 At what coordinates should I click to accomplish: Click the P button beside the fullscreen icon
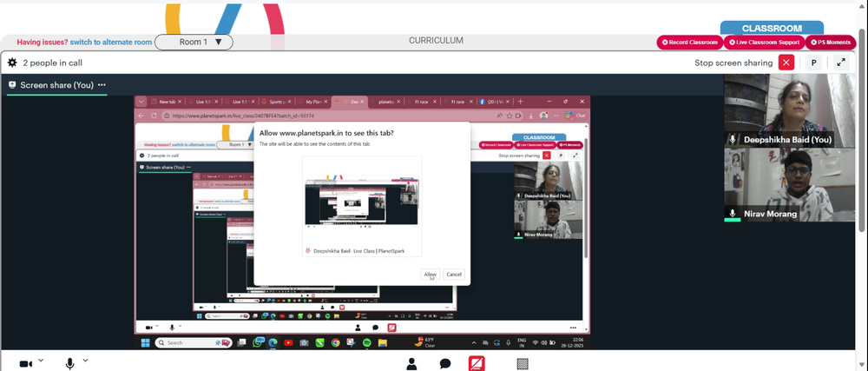[814, 63]
